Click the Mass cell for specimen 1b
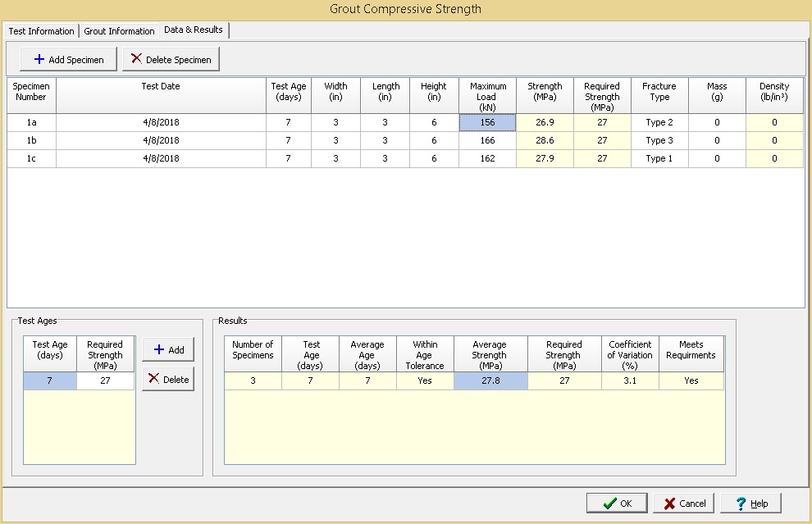The height and width of the screenshot is (524, 812). [x=716, y=140]
